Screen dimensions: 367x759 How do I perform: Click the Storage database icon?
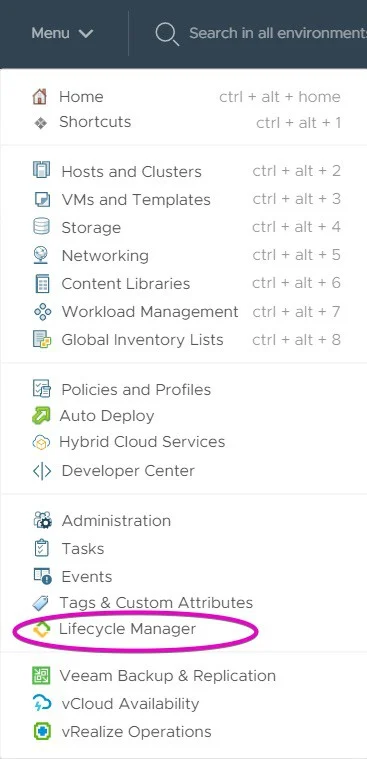41,227
